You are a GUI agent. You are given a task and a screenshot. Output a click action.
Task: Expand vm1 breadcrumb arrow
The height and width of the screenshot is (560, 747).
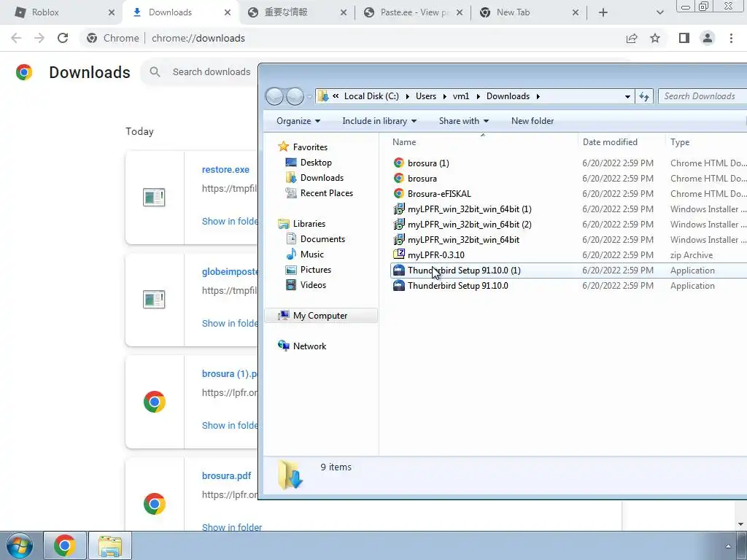click(x=479, y=96)
